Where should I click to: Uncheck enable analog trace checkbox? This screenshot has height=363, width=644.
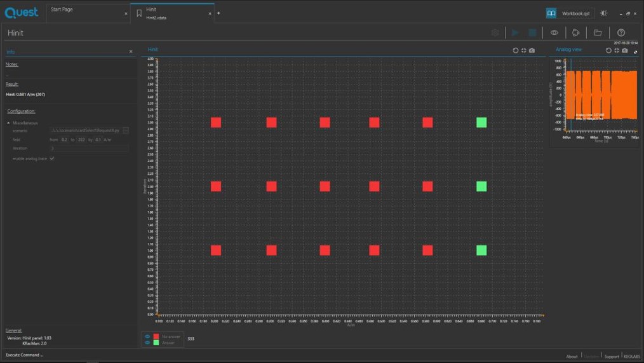pyautogui.click(x=52, y=158)
